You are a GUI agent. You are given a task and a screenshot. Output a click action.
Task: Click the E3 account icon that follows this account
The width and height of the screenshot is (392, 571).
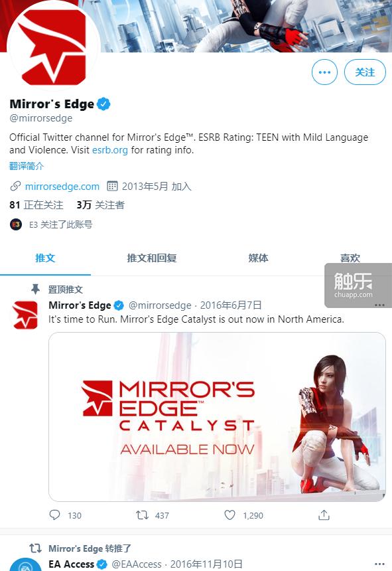point(16,224)
